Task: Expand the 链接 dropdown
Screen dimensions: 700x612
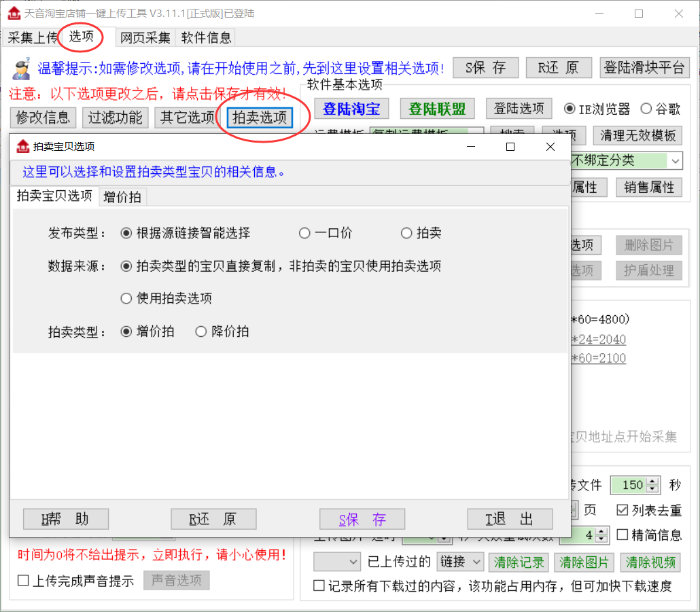Action: [x=476, y=562]
